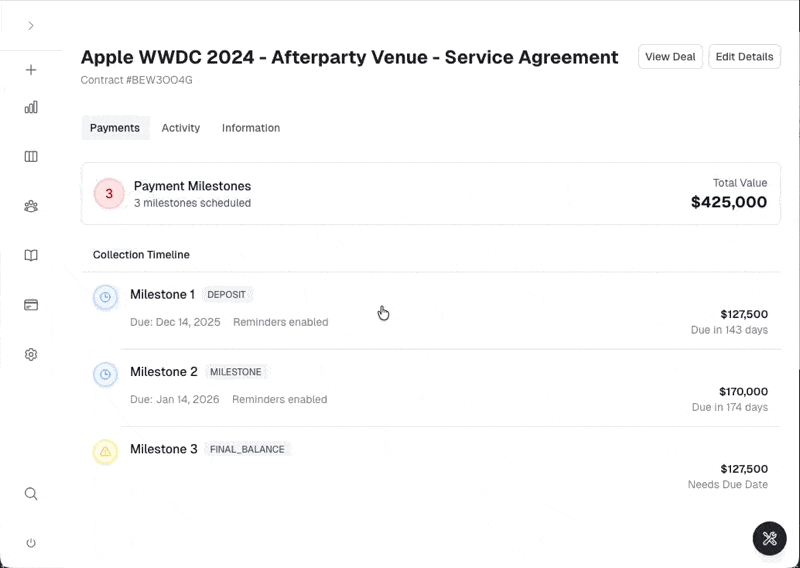
Task: Click the search magnifier icon
Action: pos(31,493)
